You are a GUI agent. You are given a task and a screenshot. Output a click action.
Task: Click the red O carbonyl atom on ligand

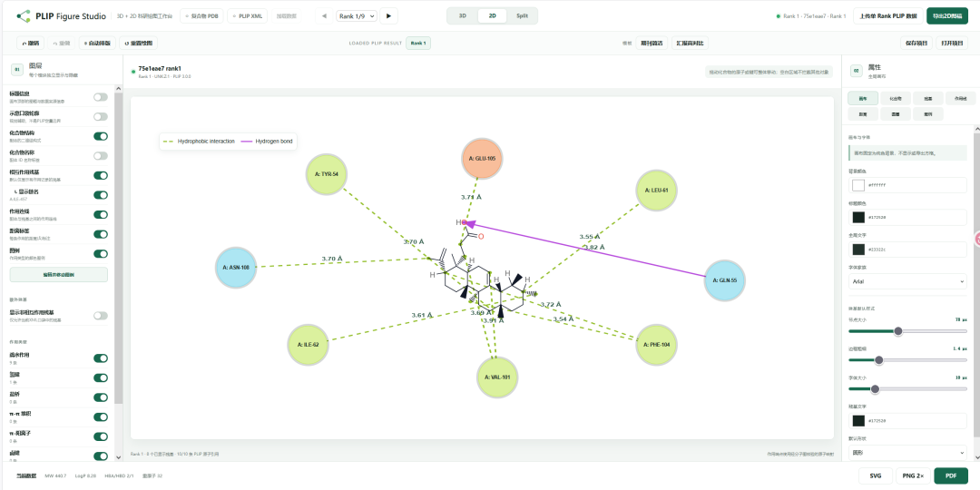tap(481, 236)
